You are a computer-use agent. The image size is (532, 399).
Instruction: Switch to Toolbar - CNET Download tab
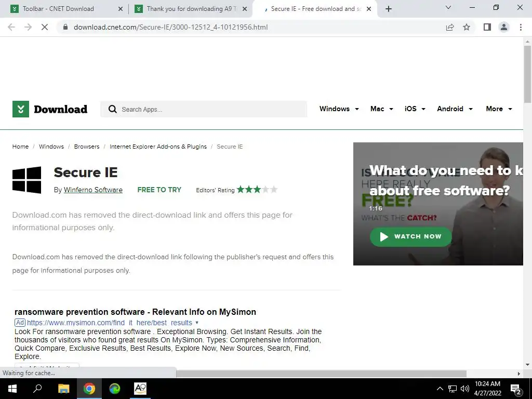[64, 9]
